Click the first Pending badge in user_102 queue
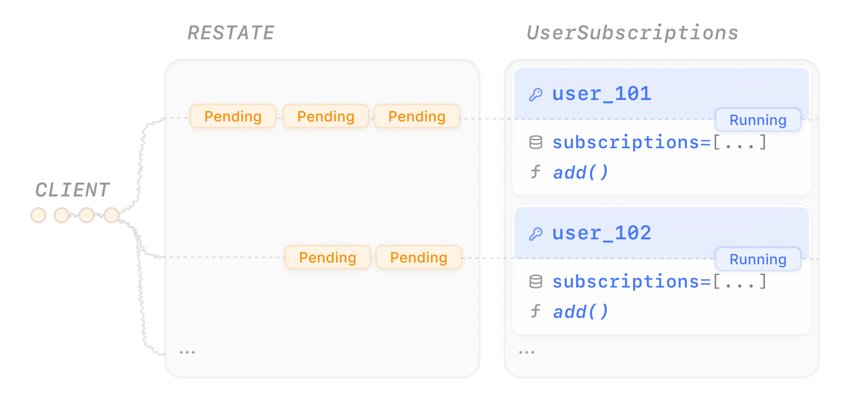Viewport: 868px width, 409px height. pos(328,257)
